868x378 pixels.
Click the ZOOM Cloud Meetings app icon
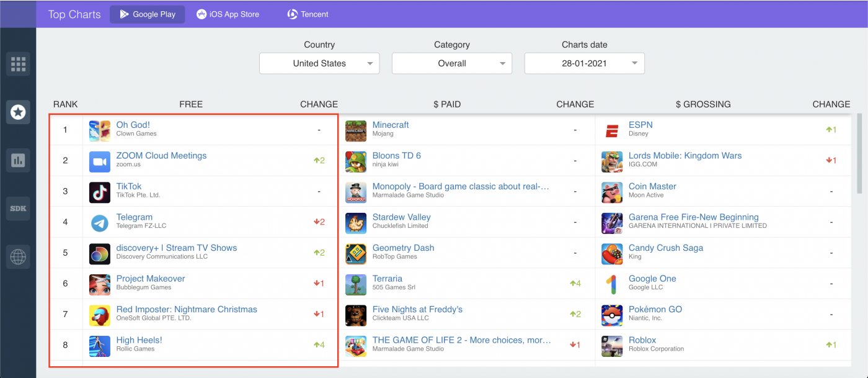100,161
